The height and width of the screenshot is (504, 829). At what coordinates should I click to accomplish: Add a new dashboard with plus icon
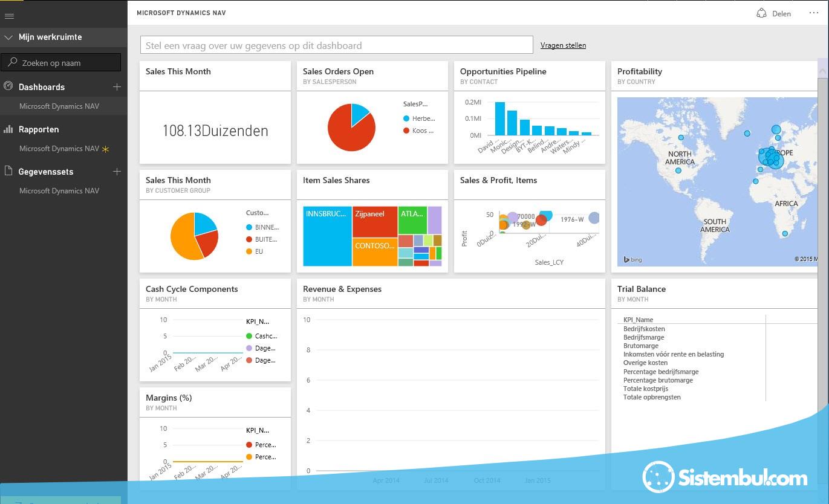pyautogui.click(x=117, y=87)
